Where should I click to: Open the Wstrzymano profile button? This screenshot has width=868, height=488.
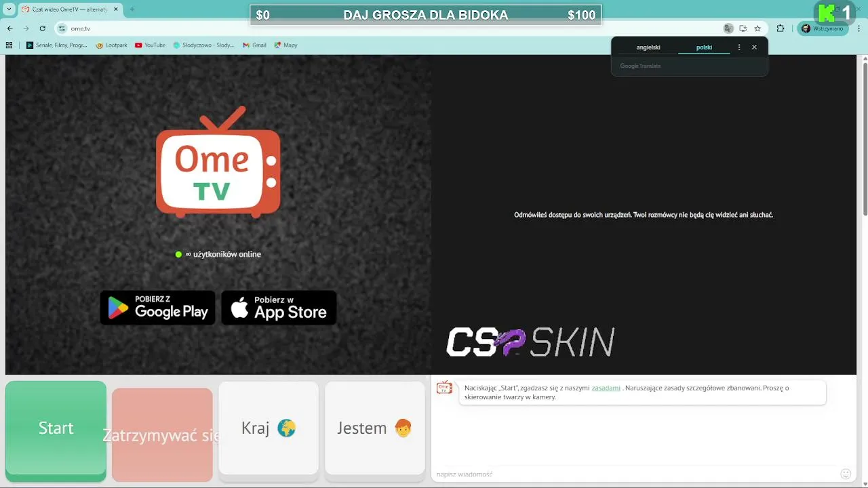click(823, 28)
